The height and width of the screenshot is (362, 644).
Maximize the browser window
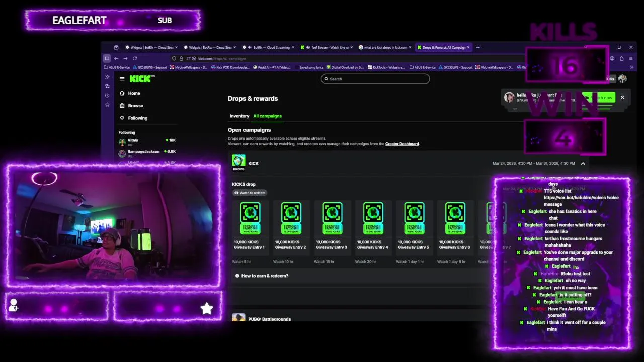(619, 47)
